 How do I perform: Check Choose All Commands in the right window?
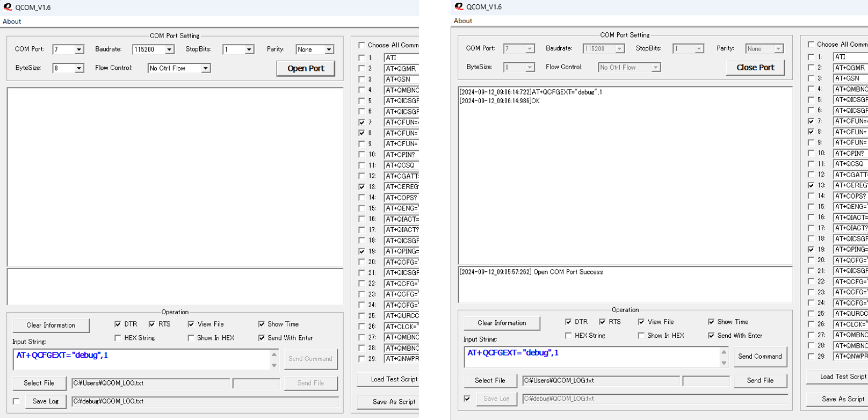tap(811, 45)
